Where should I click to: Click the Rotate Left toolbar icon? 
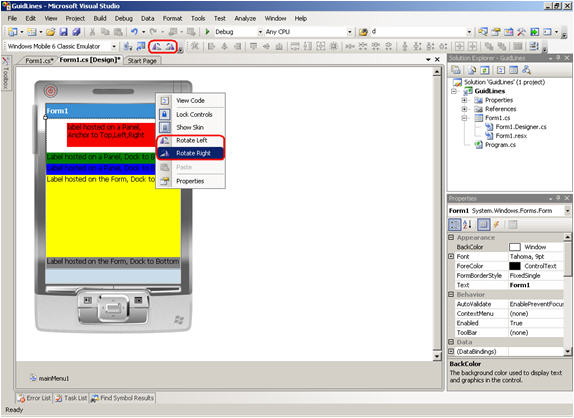(x=157, y=46)
